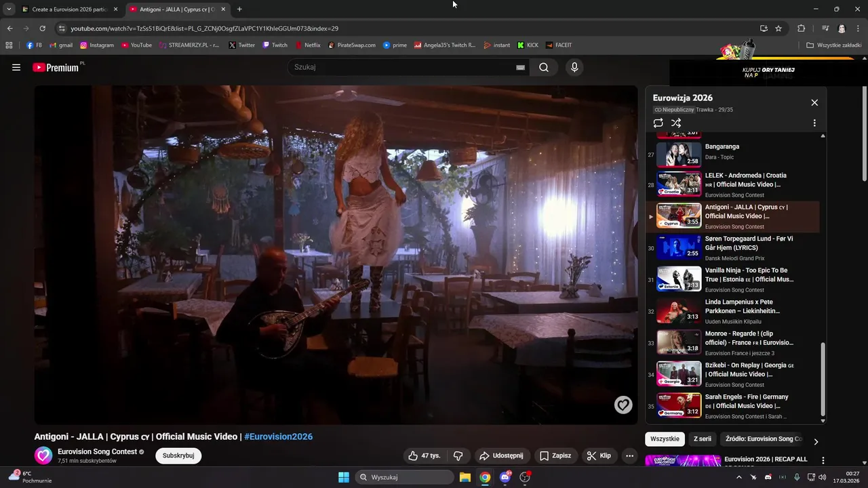868x488 pixels.
Task: Open the Netflix bookmark
Action: (308, 45)
